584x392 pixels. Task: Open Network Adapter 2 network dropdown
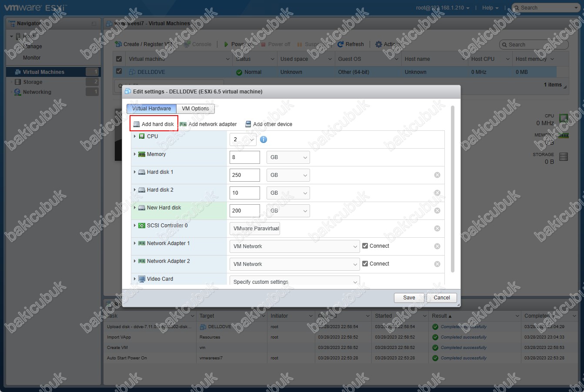pyautogui.click(x=295, y=264)
